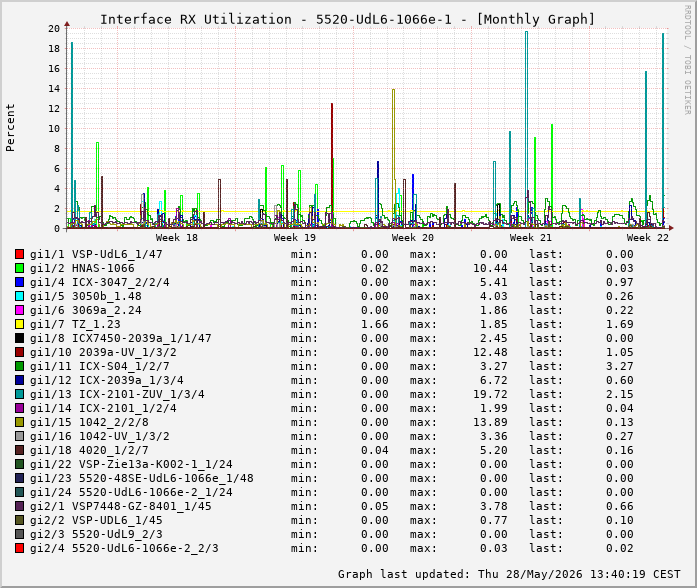This screenshot has width=697, height=588.
Task: Click the legend label gi2/1 VSP7448-GZ-8401_1/45
Action: (120, 506)
